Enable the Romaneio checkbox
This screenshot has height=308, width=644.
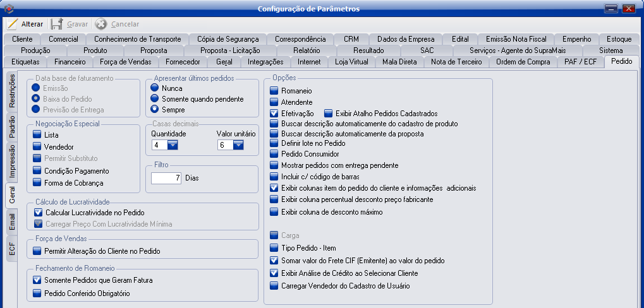(274, 91)
